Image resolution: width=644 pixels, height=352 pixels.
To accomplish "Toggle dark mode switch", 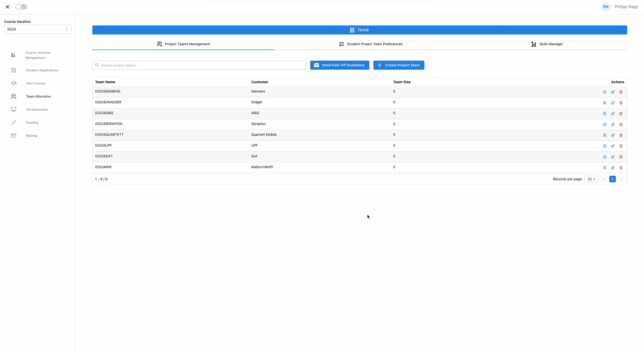I will pyautogui.click(x=21, y=7).
